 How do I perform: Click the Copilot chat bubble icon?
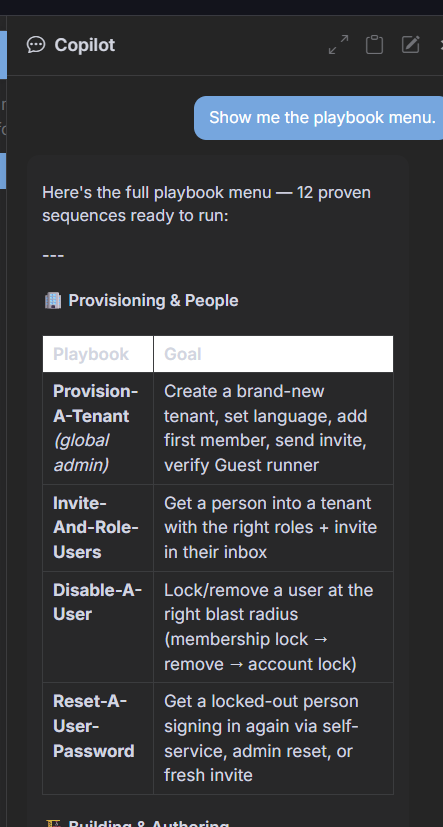(x=36, y=45)
